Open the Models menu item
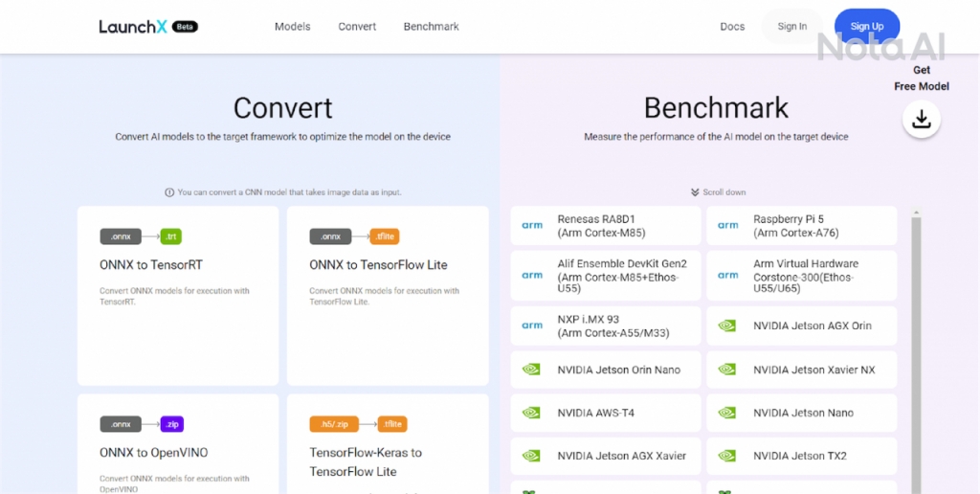980x494 pixels. 293,27
